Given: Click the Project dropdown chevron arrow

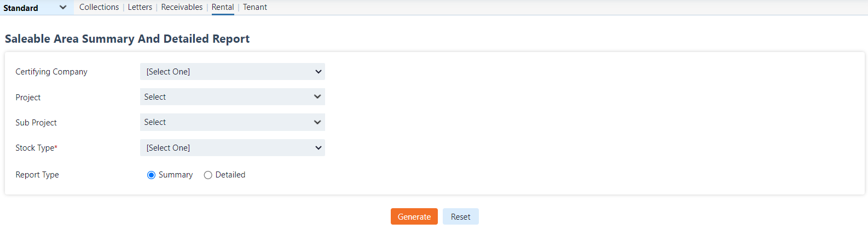Looking at the screenshot, I should tap(317, 97).
